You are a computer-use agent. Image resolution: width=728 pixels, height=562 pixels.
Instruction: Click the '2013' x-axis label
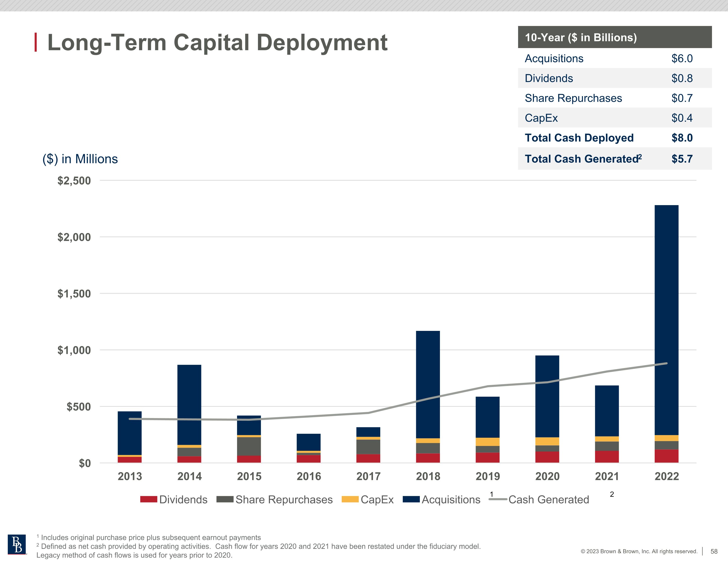pos(130,476)
